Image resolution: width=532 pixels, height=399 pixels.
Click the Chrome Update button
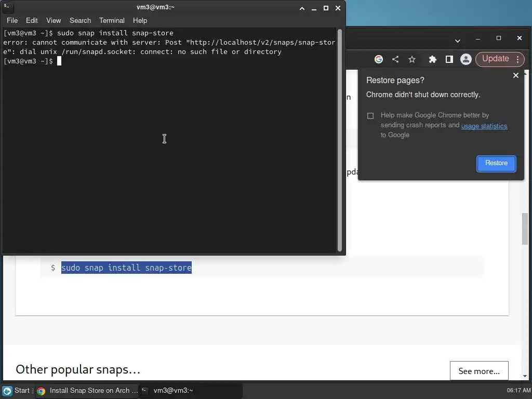(x=495, y=59)
